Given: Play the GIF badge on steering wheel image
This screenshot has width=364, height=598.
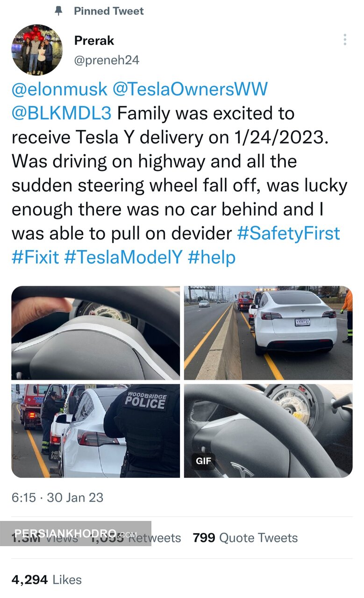Looking at the screenshot, I should pyautogui.click(x=203, y=461).
